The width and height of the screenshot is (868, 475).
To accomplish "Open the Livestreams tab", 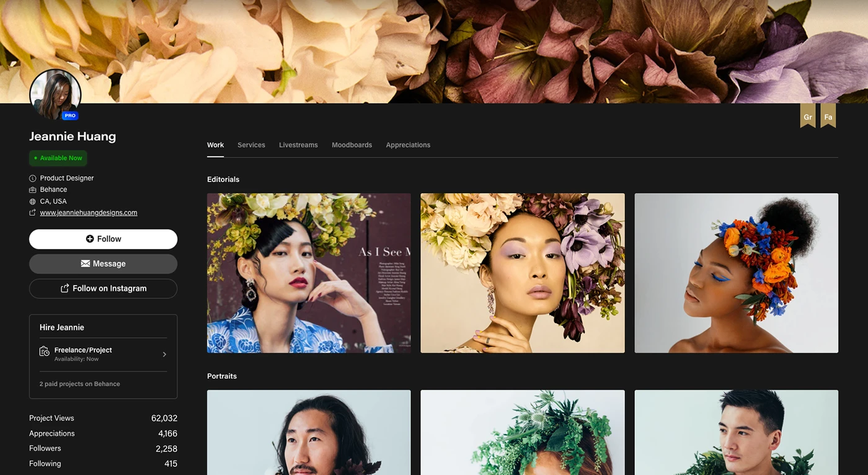I will coord(298,145).
